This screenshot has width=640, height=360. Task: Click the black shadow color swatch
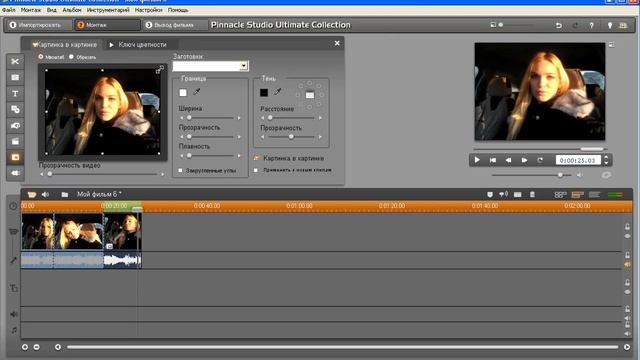click(x=264, y=93)
